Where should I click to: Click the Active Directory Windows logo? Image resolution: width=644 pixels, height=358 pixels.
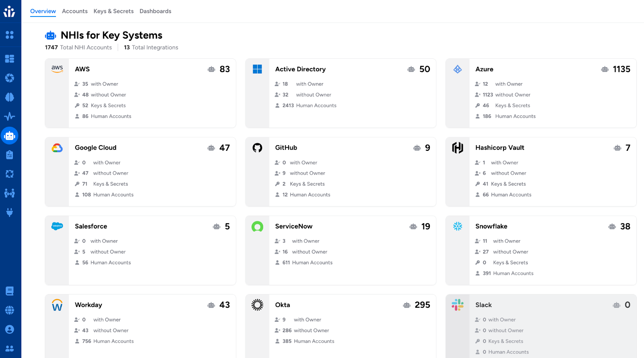[258, 69]
